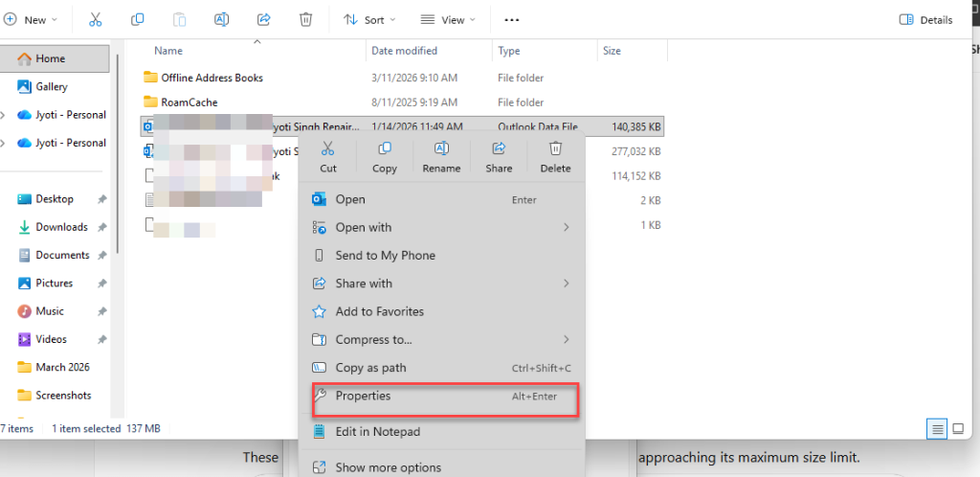Open the Sort dropdown

click(369, 20)
